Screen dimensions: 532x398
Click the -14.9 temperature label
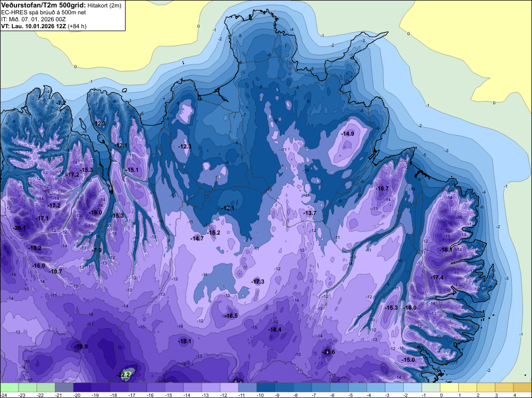pyautogui.click(x=348, y=134)
